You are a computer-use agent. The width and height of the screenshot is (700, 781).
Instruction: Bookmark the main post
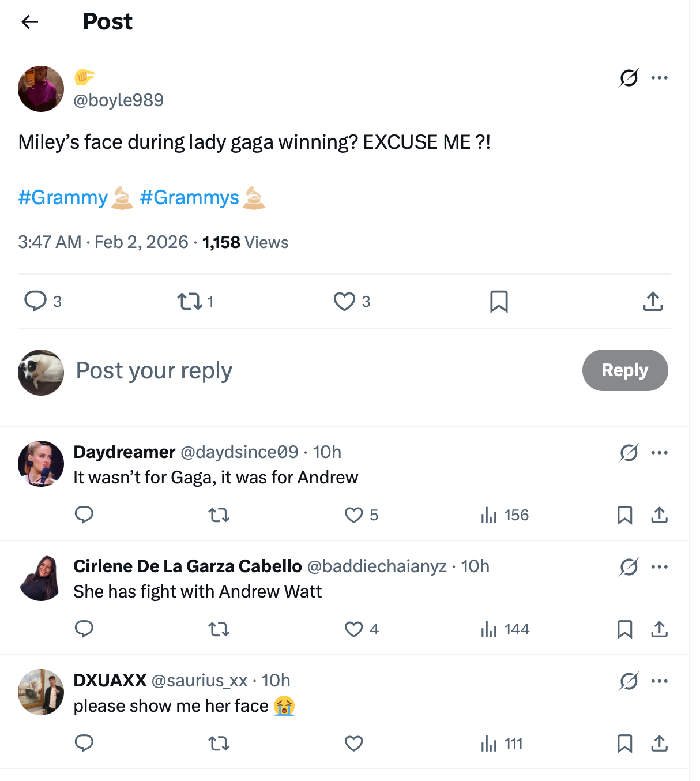pos(499,301)
